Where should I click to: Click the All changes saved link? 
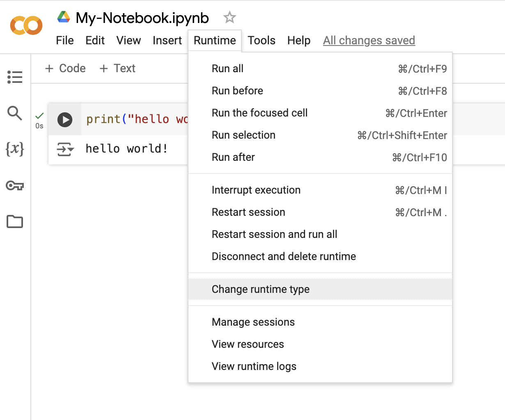[369, 40]
